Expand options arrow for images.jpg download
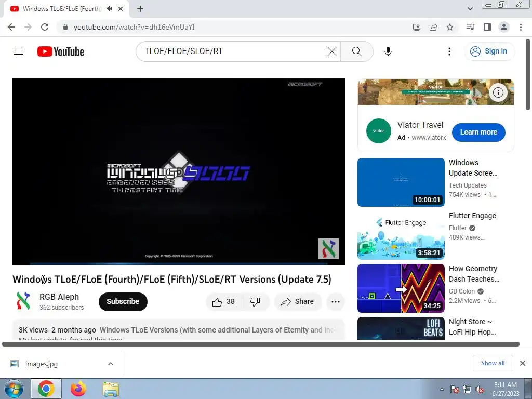The image size is (532, 399). coord(111,364)
